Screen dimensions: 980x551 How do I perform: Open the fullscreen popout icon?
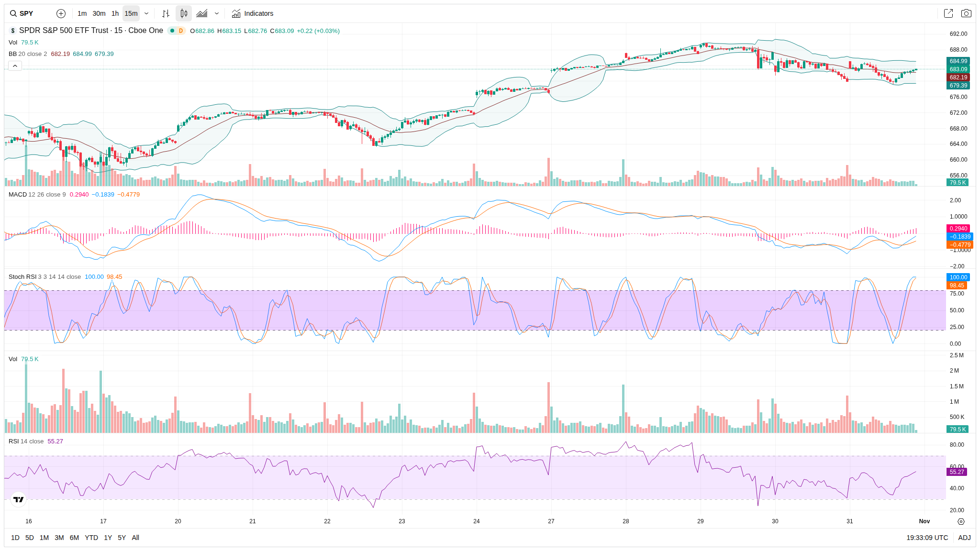pos(948,13)
